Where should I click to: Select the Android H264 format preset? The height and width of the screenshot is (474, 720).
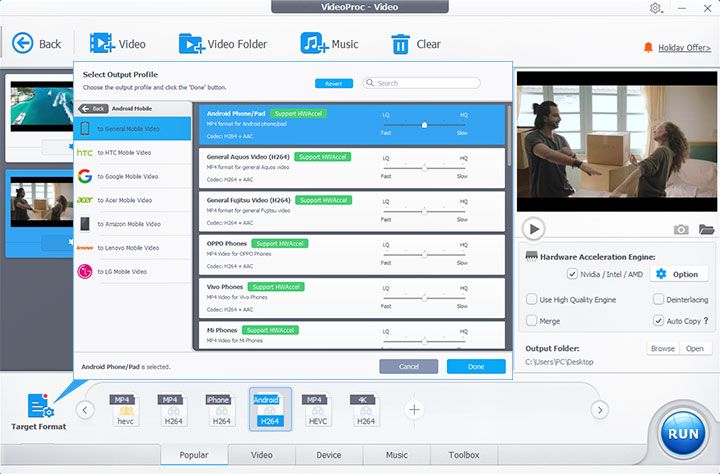(x=270, y=409)
